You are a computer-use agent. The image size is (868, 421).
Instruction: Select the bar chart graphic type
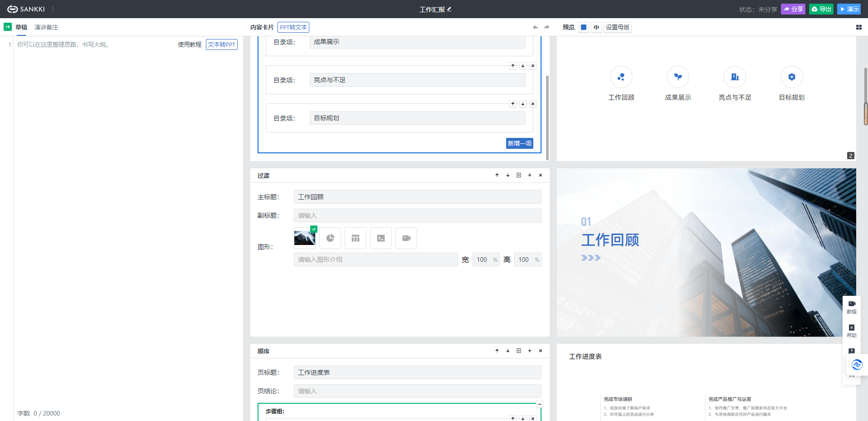[355, 238]
